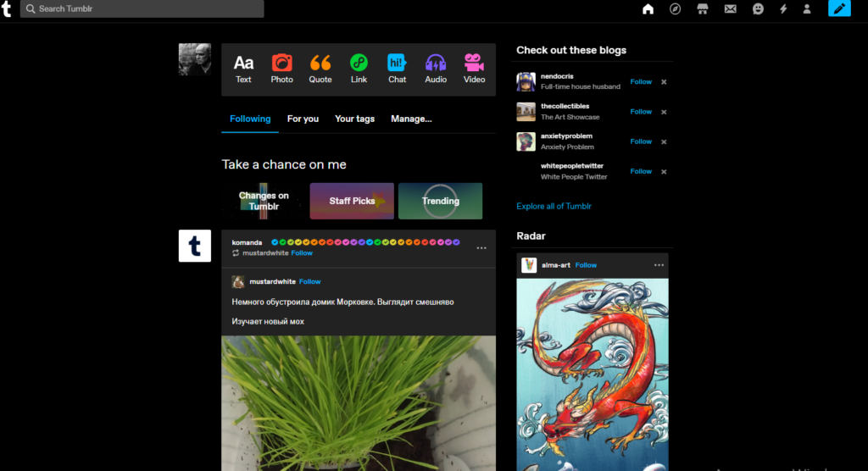Open mustardwhite's small avatar
This screenshot has height=471, width=868.
point(238,282)
